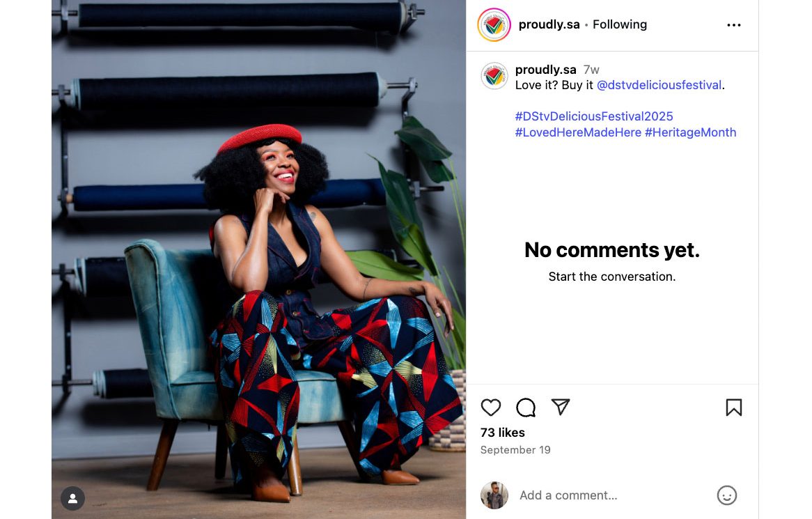812x519 pixels.
Task: Like the post with the heart icon
Action: tap(491, 408)
